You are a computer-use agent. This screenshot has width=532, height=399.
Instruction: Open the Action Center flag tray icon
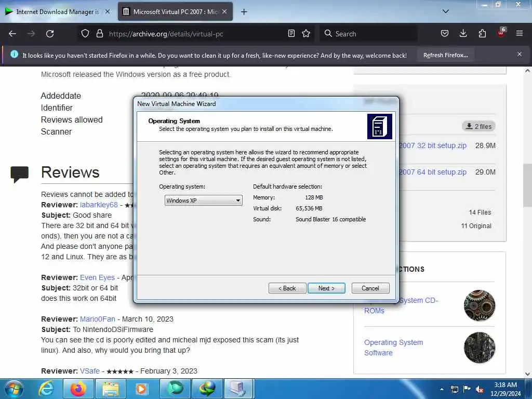click(467, 389)
